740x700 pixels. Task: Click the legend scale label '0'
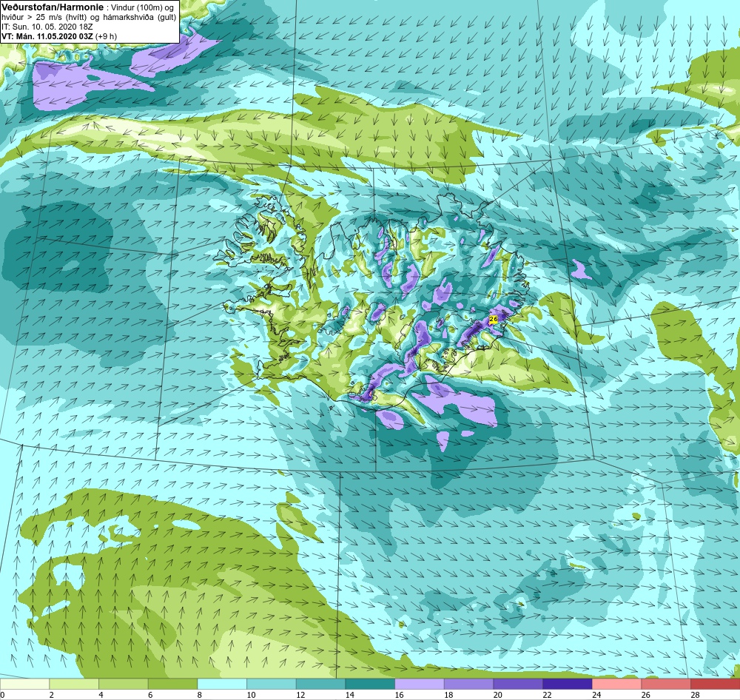(x=2, y=694)
